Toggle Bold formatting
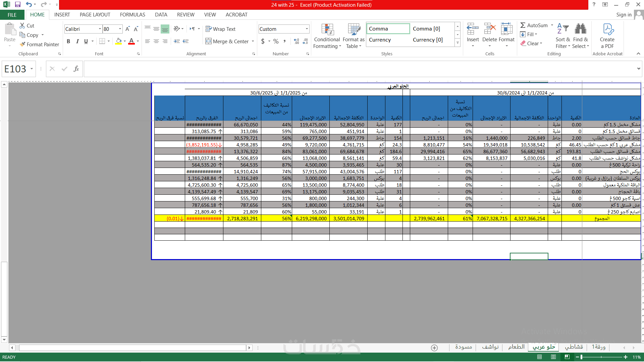 pos(68,41)
